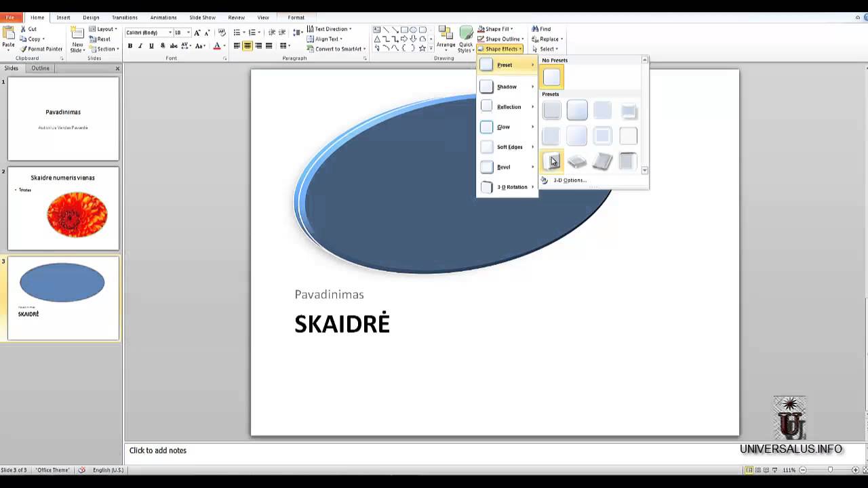The width and height of the screenshot is (868, 488).
Task: Open the Calibri (Body) font name box
Action: tap(149, 33)
